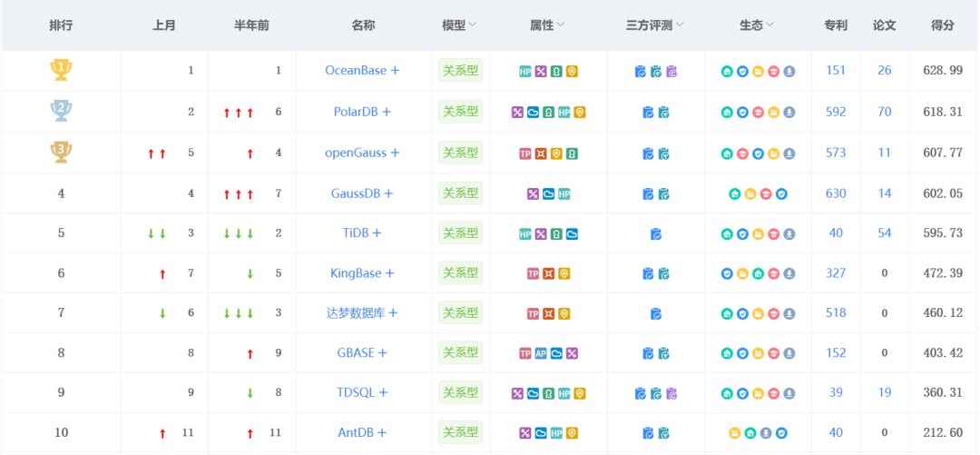Click the green keyhole icon in TDSQL row
The width and height of the screenshot is (980, 455).
pos(548,393)
